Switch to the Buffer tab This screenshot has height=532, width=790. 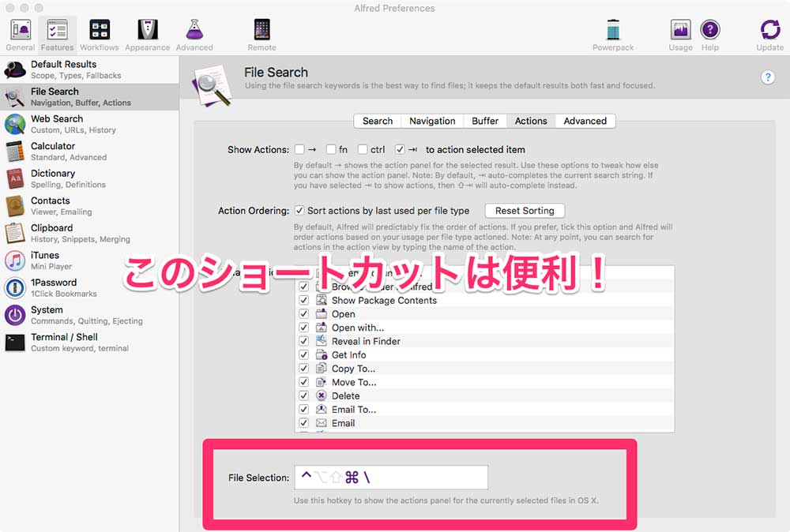485,121
